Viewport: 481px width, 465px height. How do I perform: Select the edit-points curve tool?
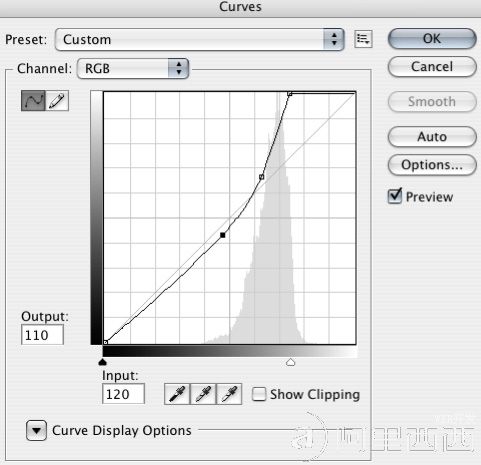pos(33,101)
